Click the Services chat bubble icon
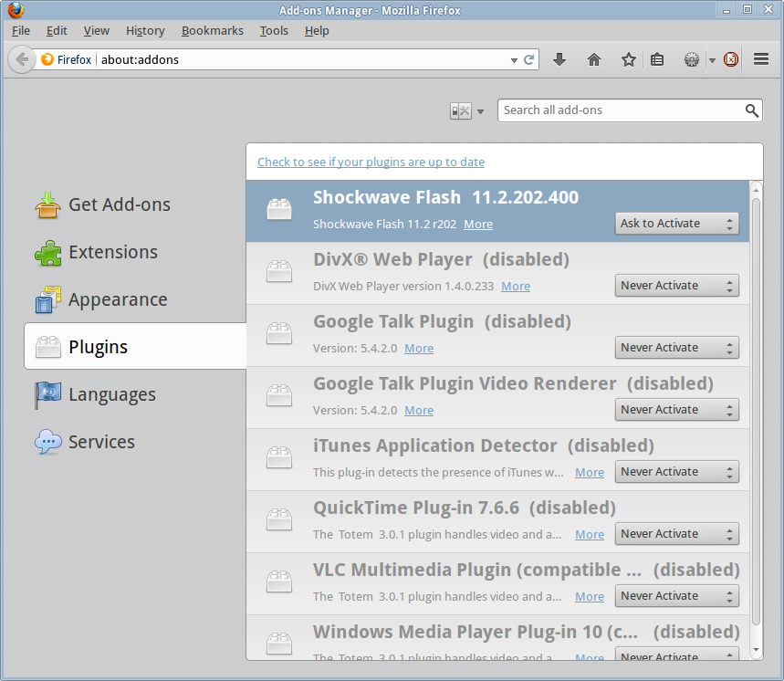The height and width of the screenshot is (681, 784). pos(48,442)
